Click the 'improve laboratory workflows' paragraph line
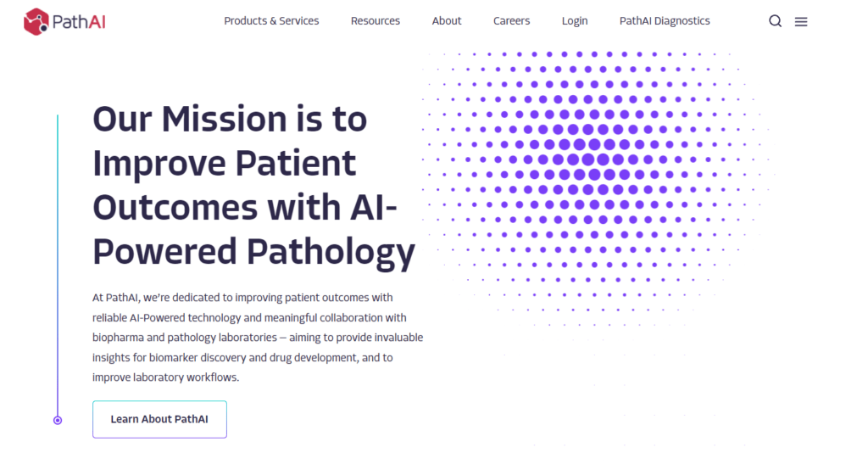 (x=166, y=377)
